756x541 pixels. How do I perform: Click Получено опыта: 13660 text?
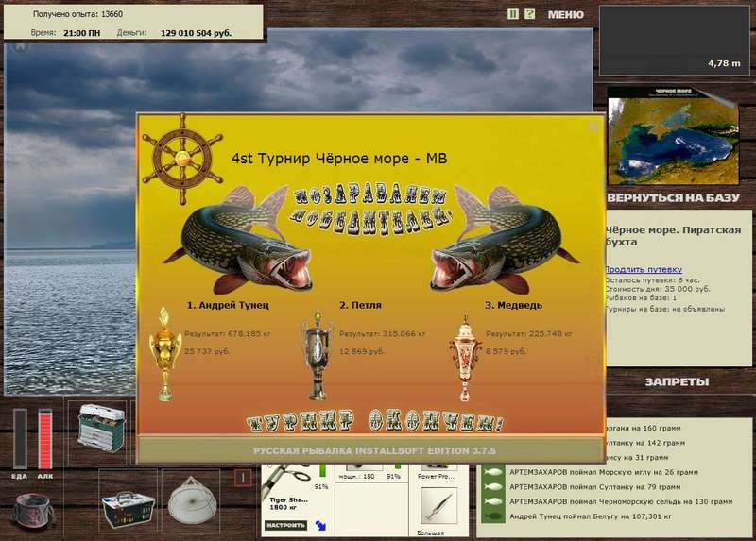[x=77, y=14]
